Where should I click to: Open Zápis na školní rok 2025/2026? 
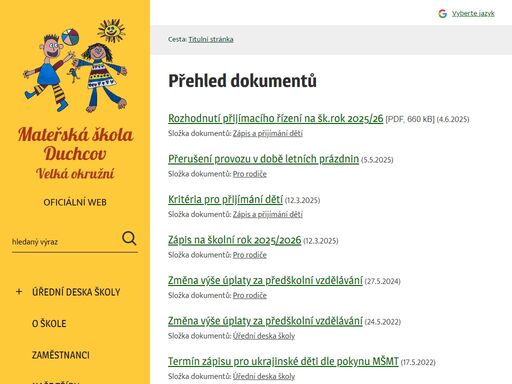(234, 240)
